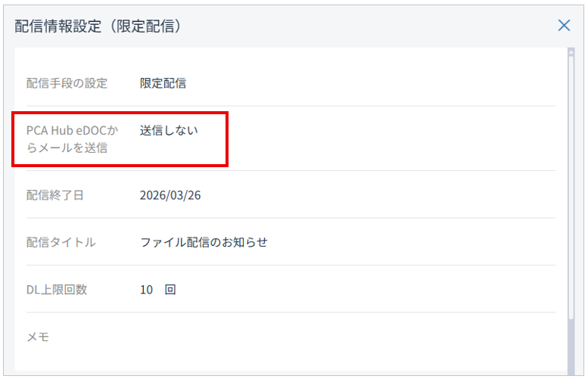Click the 回 unit text

[170, 290]
